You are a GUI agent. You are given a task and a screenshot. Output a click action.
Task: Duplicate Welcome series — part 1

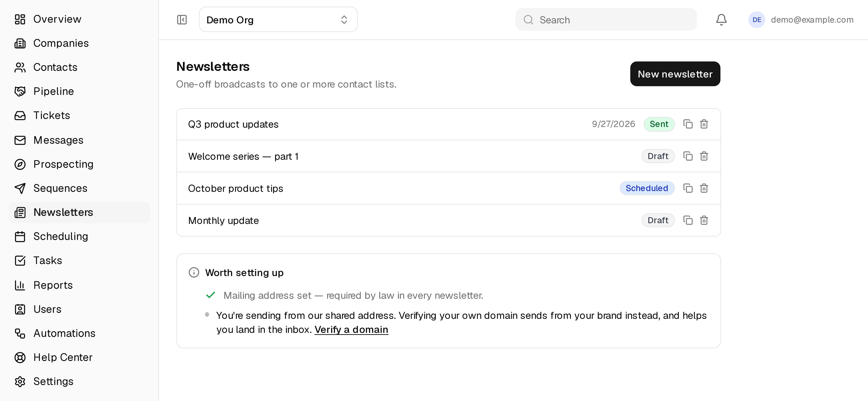click(x=688, y=156)
